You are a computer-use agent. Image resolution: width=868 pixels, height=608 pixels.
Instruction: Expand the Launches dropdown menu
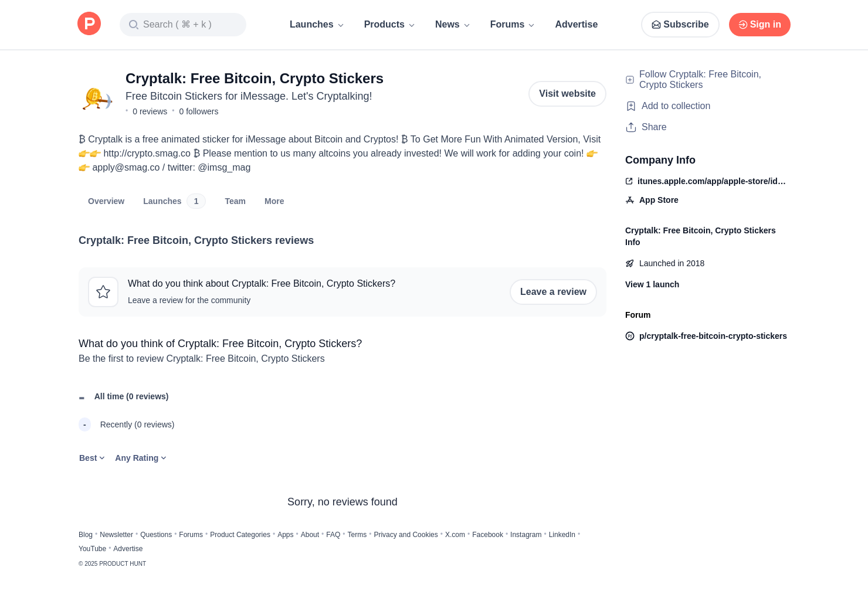pos(317,25)
